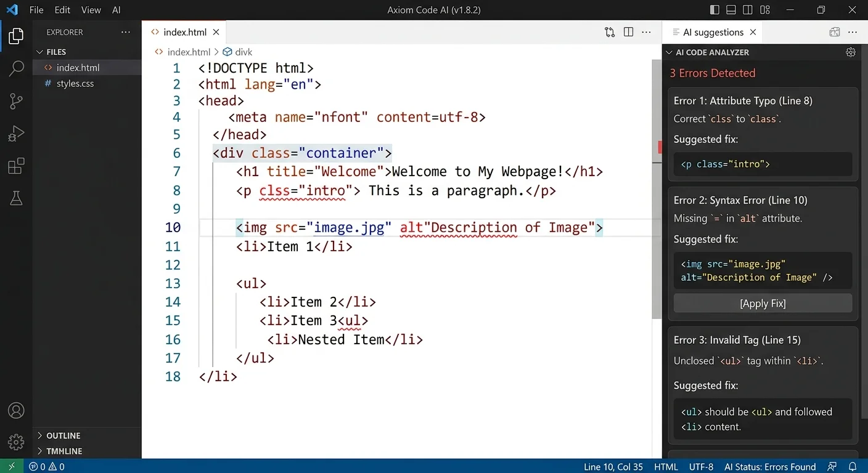Split the editor to the right
This screenshot has width=868, height=473.
click(x=628, y=32)
